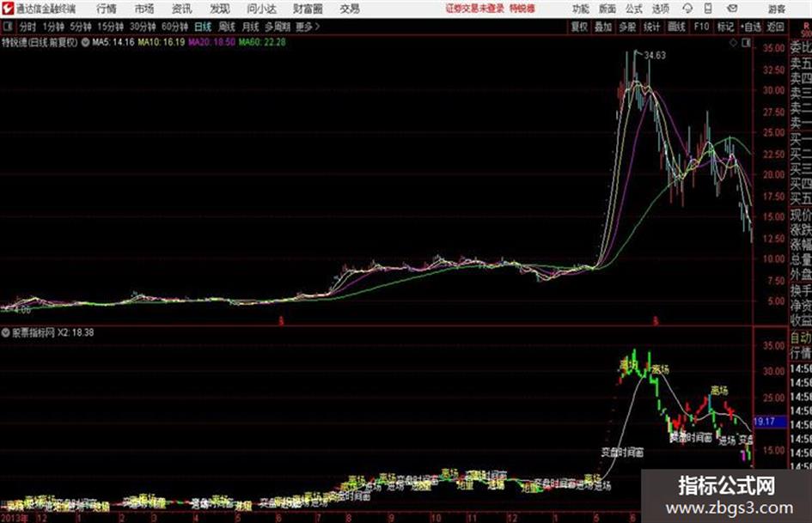Image resolution: width=812 pixels, height=523 pixels.
Task: Open the 公式 menu
Action: [x=634, y=9]
